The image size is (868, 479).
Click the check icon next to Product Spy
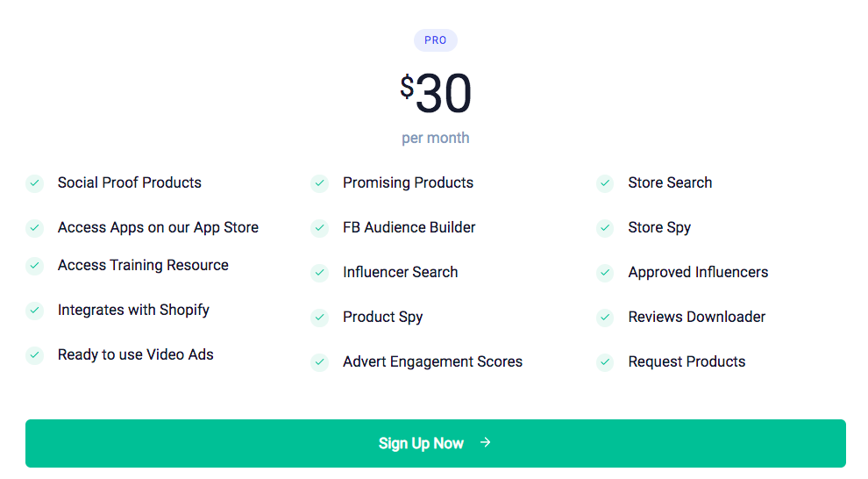click(x=320, y=318)
